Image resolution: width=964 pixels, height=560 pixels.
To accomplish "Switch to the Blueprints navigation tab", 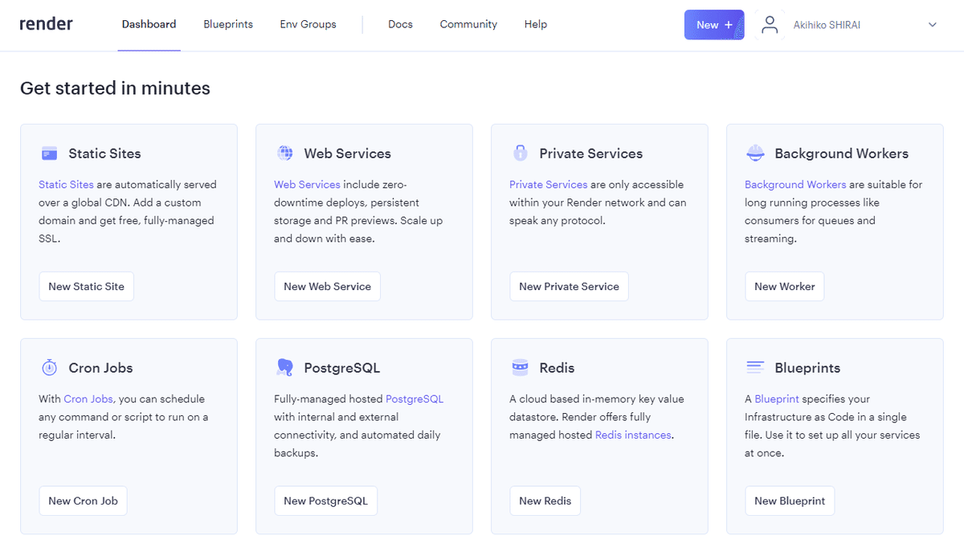I will click(228, 25).
